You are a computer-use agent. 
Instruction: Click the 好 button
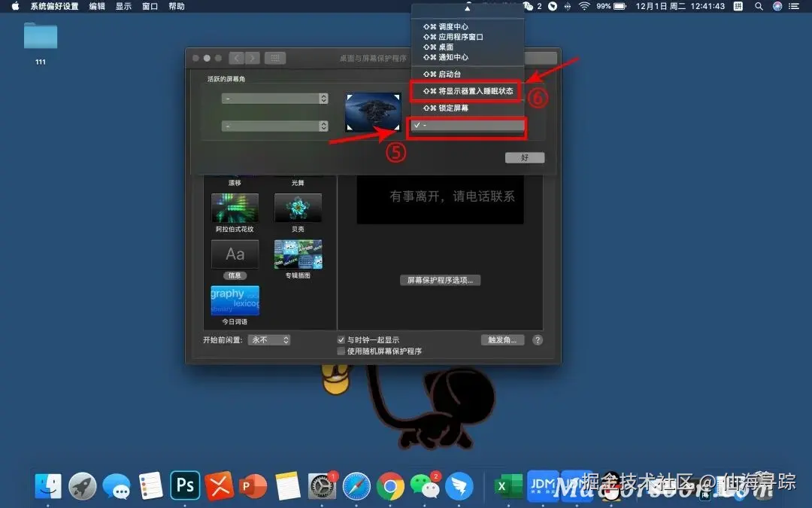pos(525,157)
